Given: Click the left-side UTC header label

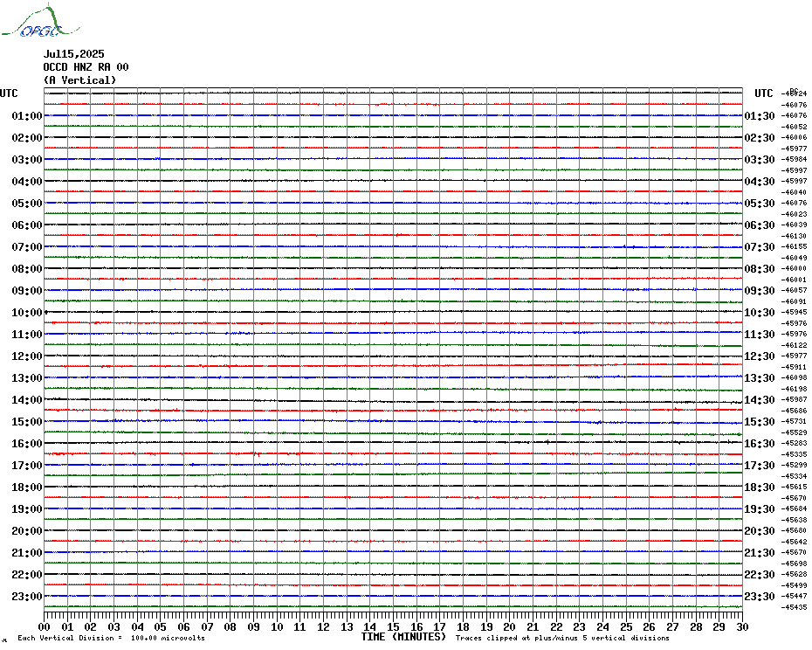Looking at the screenshot, I should 9,93.
